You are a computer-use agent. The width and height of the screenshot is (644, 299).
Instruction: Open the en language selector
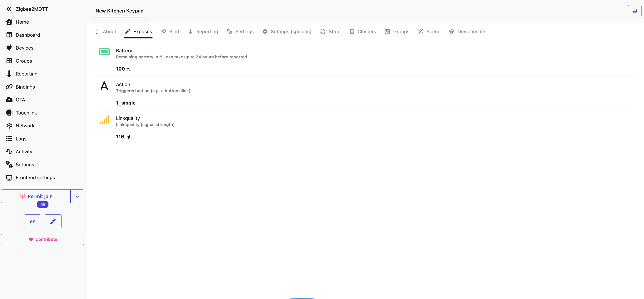(32, 221)
